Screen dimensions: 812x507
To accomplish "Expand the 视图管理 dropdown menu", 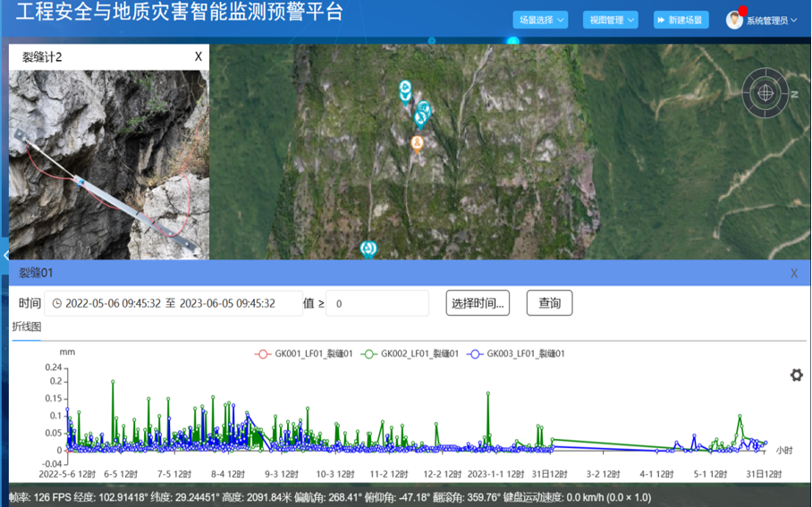I will tap(611, 20).
